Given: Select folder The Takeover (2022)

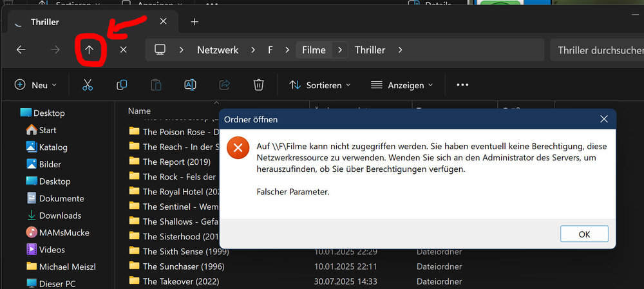Looking at the screenshot, I should coord(174,281).
